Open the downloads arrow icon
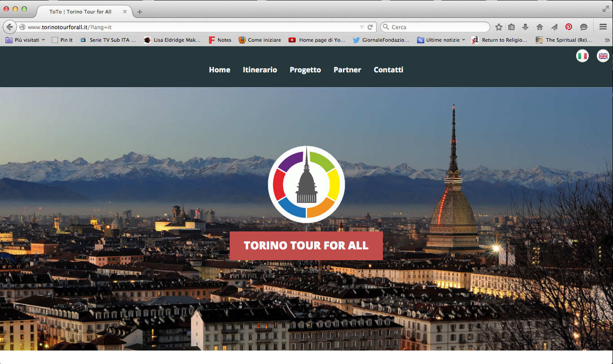The image size is (613, 364). point(525,27)
